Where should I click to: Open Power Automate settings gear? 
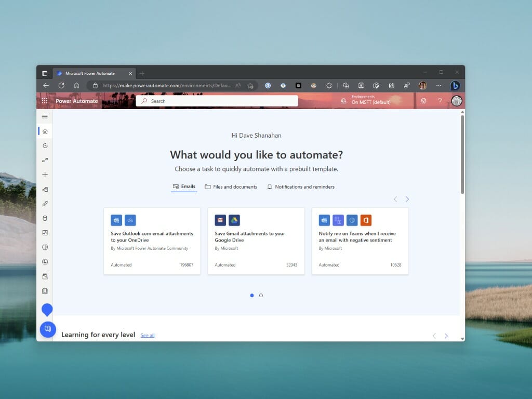pyautogui.click(x=423, y=101)
